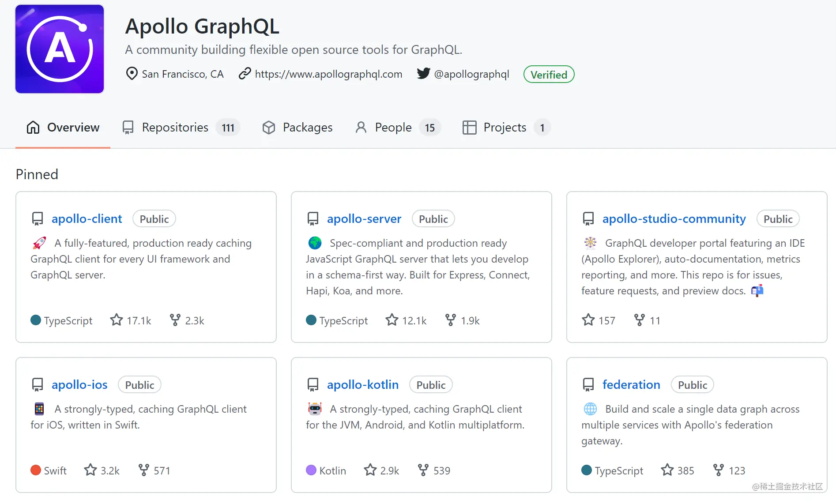Click the 15 people counter badge
The height and width of the screenshot is (504, 836).
(x=430, y=128)
